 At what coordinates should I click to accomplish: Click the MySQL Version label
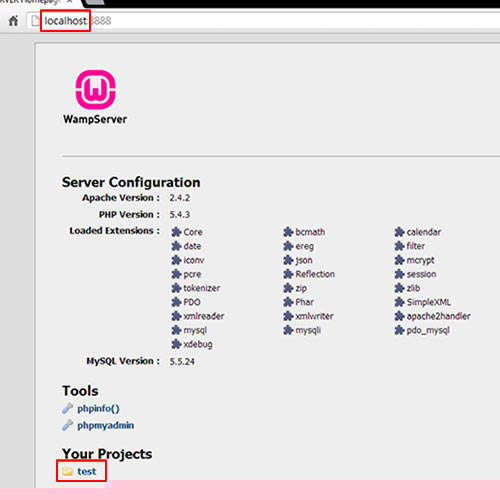point(123,361)
